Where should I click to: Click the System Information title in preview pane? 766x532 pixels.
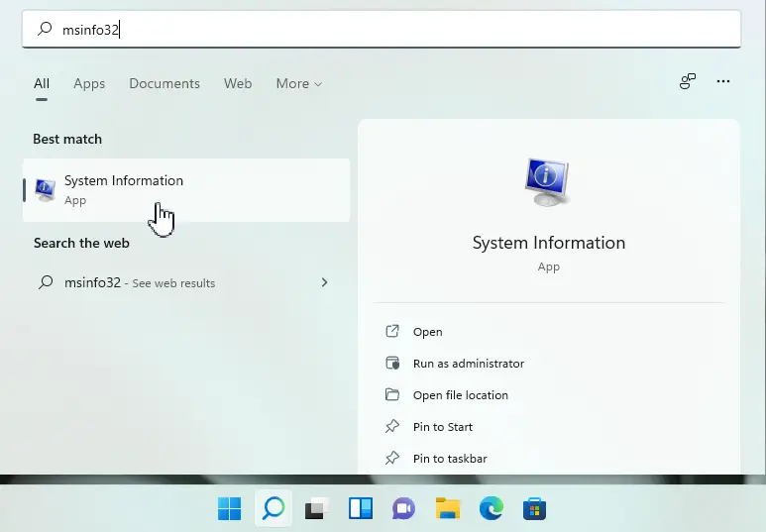[549, 243]
